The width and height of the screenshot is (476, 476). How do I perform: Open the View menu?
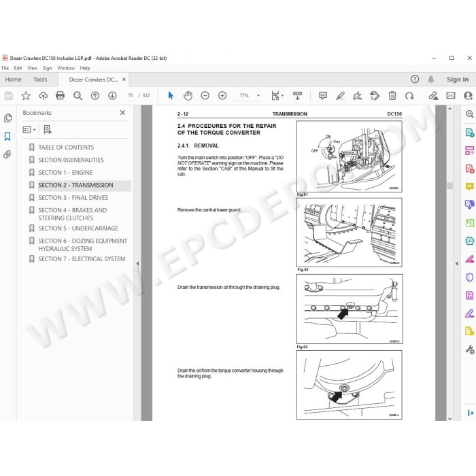pos(32,68)
